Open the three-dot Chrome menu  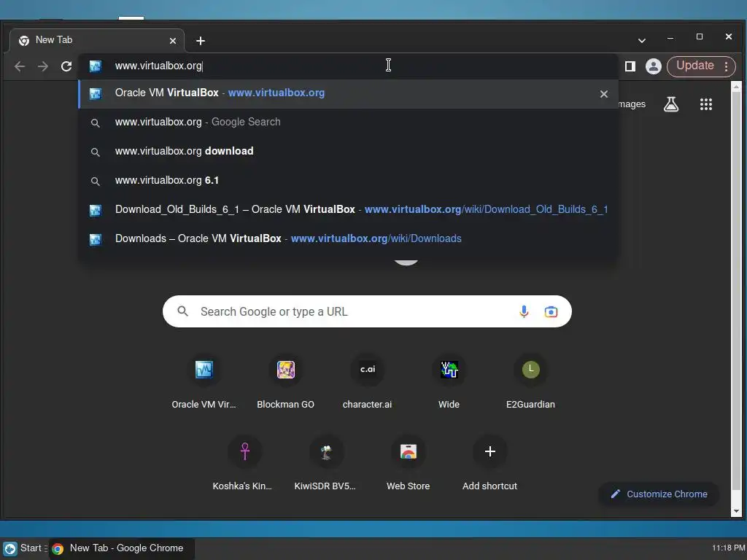727,66
